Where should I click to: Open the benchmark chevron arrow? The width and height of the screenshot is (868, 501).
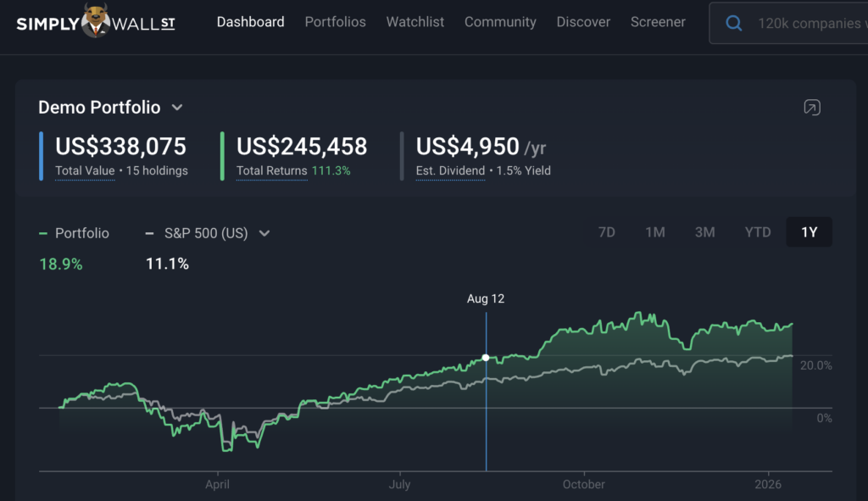pyautogui.click(x=264, y=232)
